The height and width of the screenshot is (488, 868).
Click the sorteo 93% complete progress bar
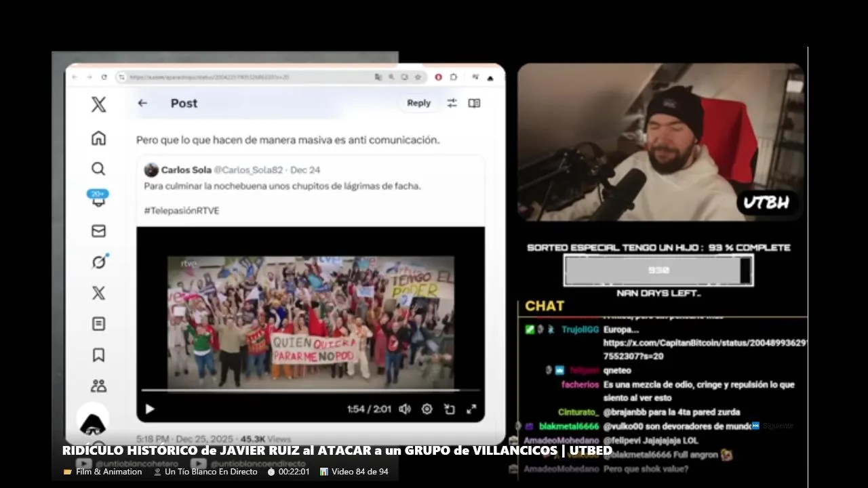[x=658, y=270]
